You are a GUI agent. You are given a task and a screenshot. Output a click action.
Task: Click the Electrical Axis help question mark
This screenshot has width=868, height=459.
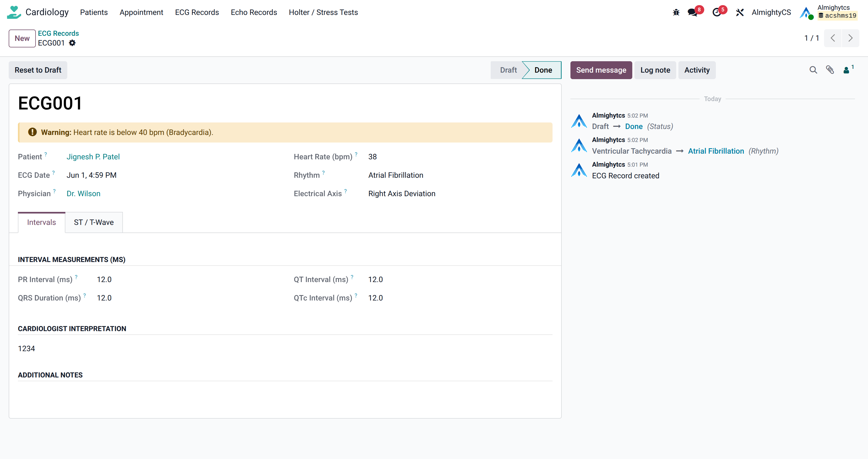pyautogui.click(x=345, y=191)
